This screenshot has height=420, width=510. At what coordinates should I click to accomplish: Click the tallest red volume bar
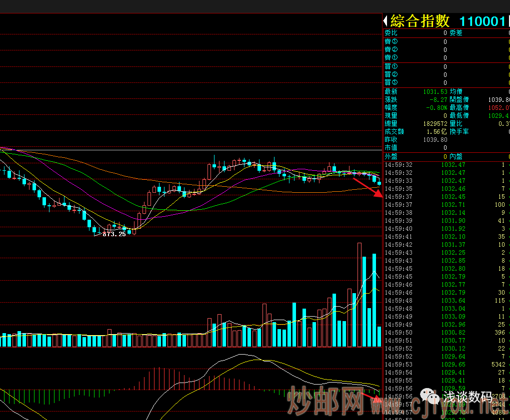coord(359,295)
